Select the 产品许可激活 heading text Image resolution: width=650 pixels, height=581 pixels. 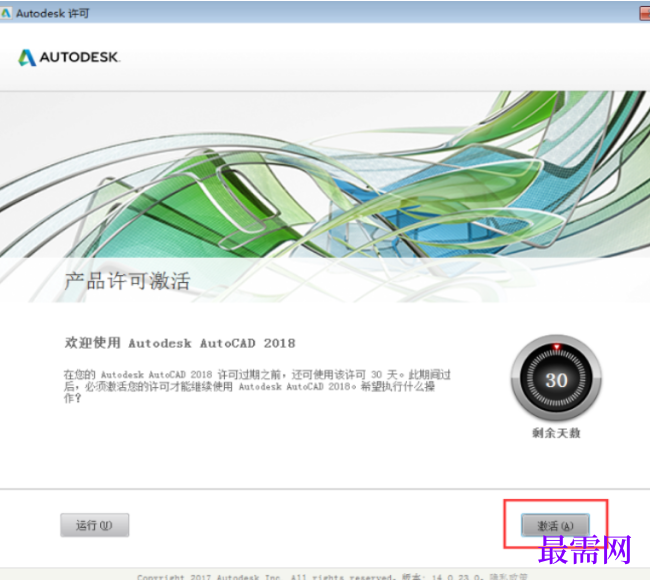coord(127,281)
